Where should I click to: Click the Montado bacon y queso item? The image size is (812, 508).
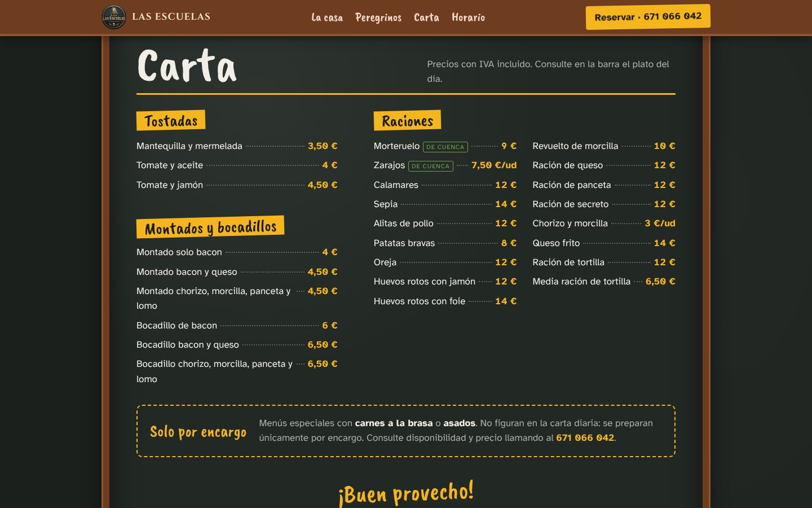pos(237,271)
